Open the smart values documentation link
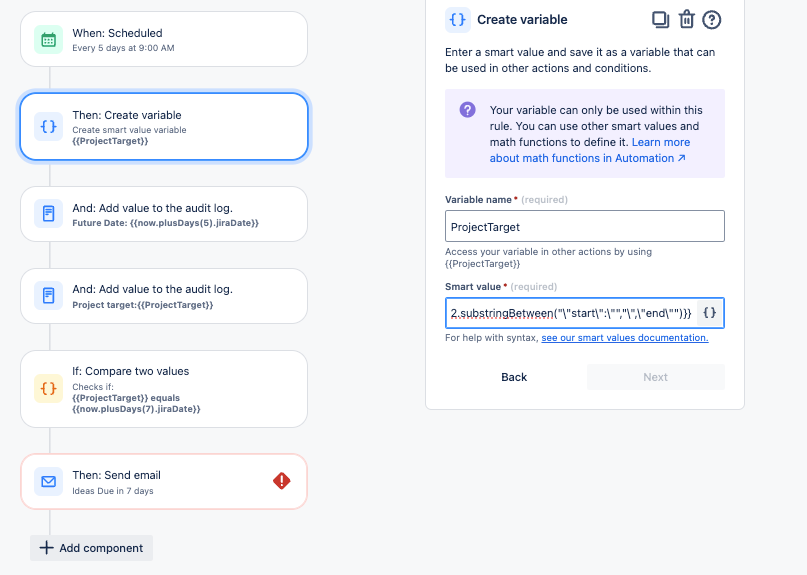807x575 pixels. 625,338
